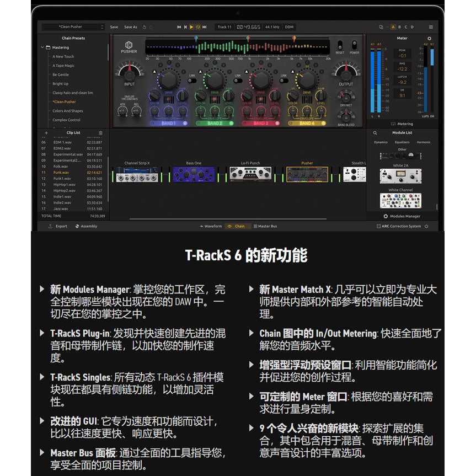This screenshot has height=476, width=476.
Task: Click the redo arrow icon
Action: (151, 27)
